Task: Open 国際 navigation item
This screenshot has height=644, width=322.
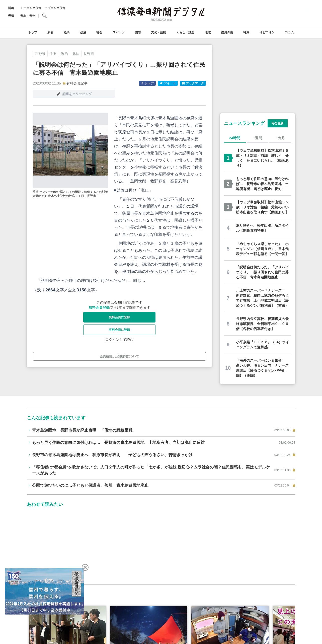Action: click(x=138, y=32)
